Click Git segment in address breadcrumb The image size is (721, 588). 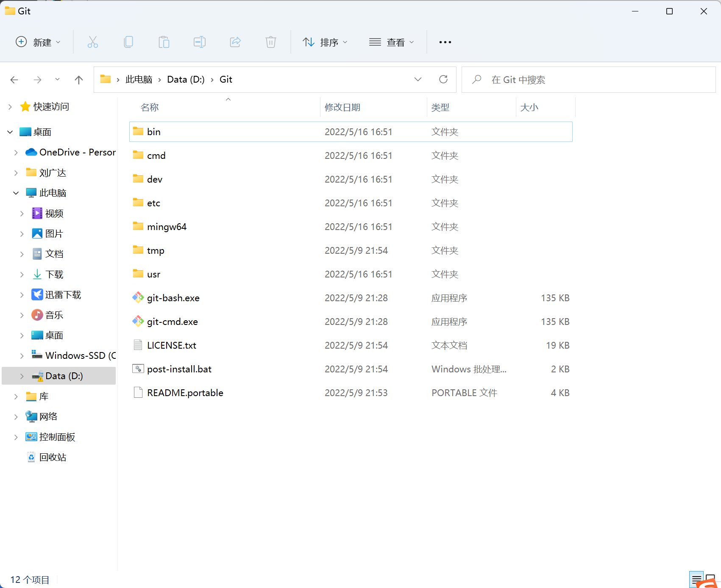click(x=226, y=79)
